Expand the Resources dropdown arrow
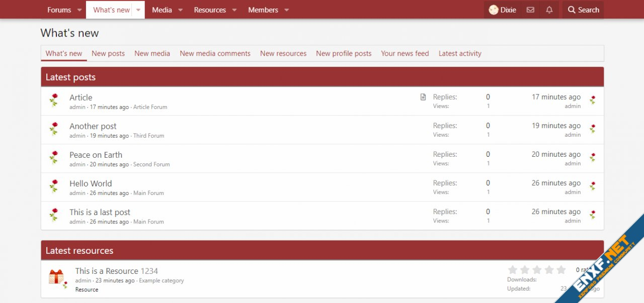This screenshot has height=303, width=644. (x=234, y=10)
